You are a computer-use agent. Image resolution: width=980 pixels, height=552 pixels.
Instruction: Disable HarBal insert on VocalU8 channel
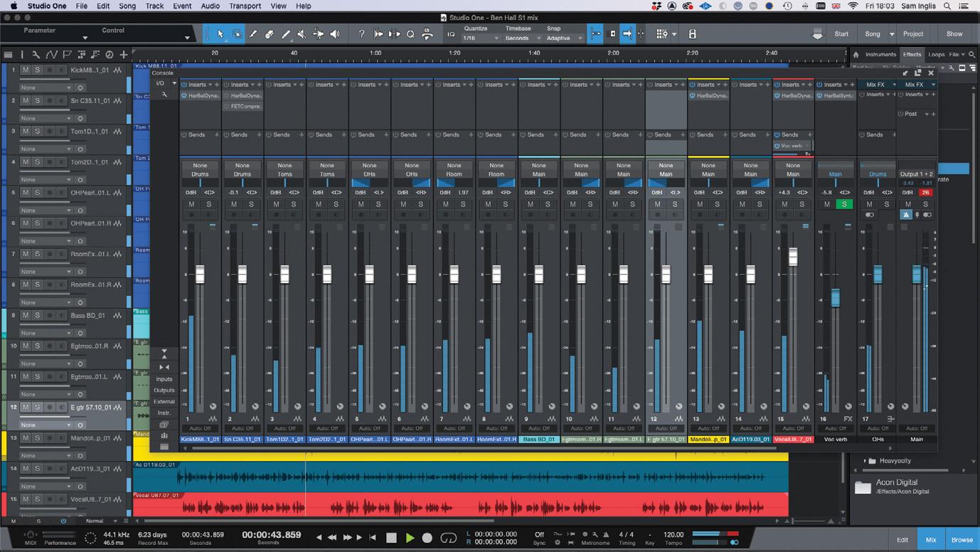click(777, 95)
